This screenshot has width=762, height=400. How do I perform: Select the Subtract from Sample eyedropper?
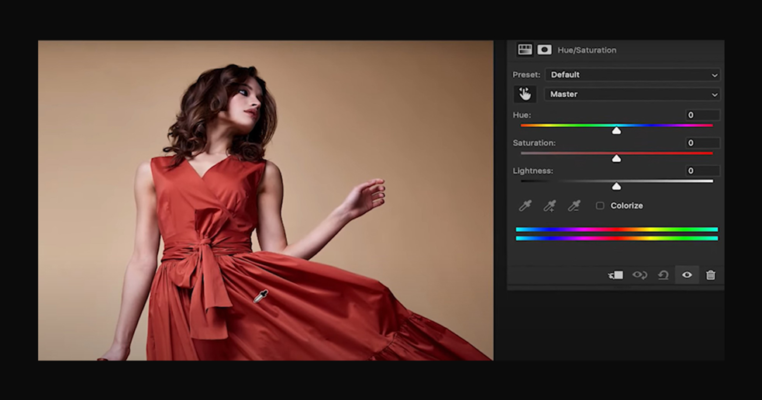click(x=574, y=206)
